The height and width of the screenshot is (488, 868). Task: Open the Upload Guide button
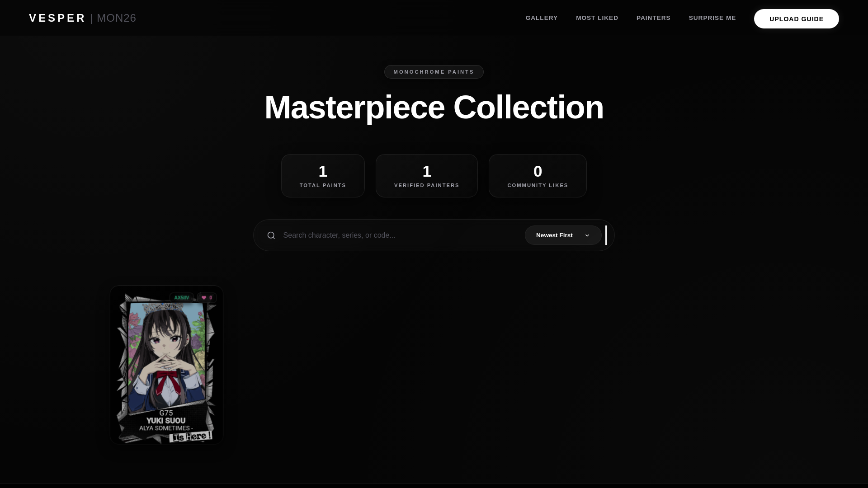tap(796, 19)
